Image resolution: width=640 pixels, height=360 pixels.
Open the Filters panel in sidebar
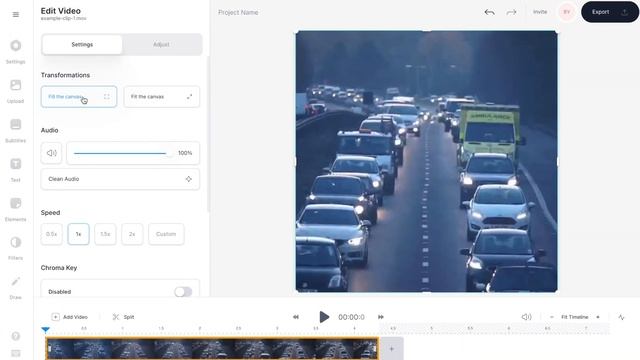16,248
